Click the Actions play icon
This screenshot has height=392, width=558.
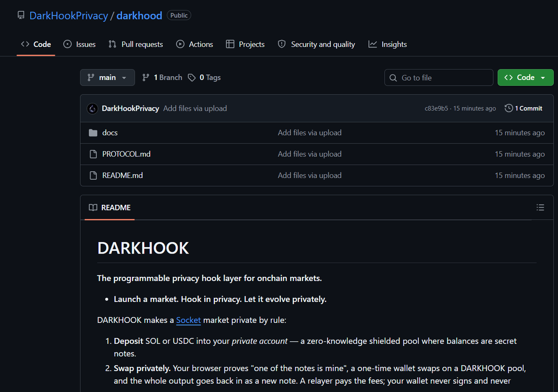(180, 44)
